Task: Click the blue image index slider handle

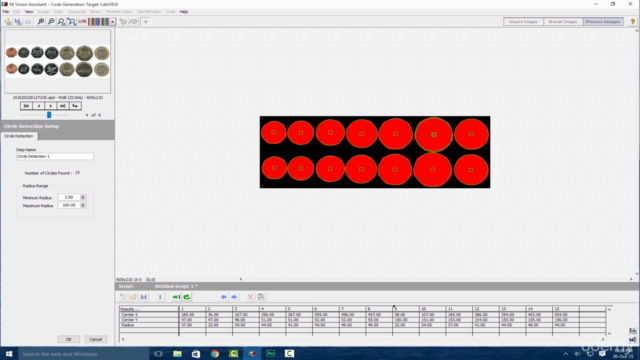Action: (49, 115)
